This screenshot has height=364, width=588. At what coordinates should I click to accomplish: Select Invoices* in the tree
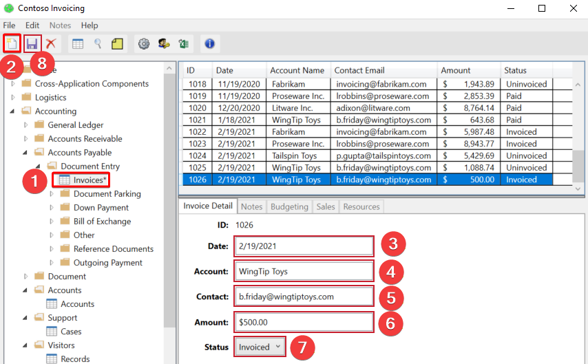tap(90, 180)
